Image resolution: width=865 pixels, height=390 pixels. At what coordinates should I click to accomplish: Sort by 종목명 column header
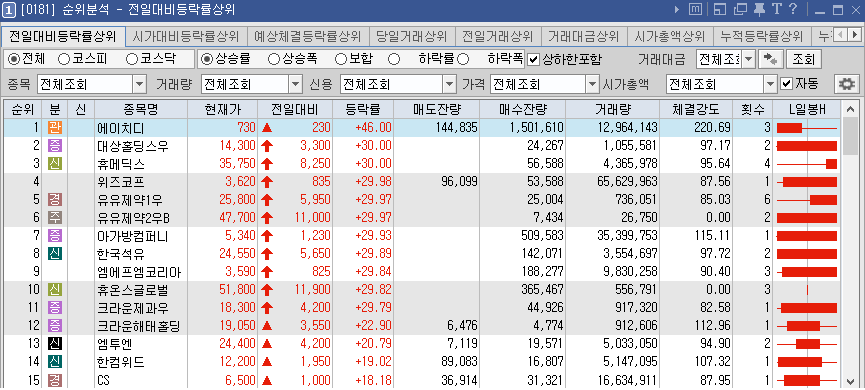click(x=141, y=109)
